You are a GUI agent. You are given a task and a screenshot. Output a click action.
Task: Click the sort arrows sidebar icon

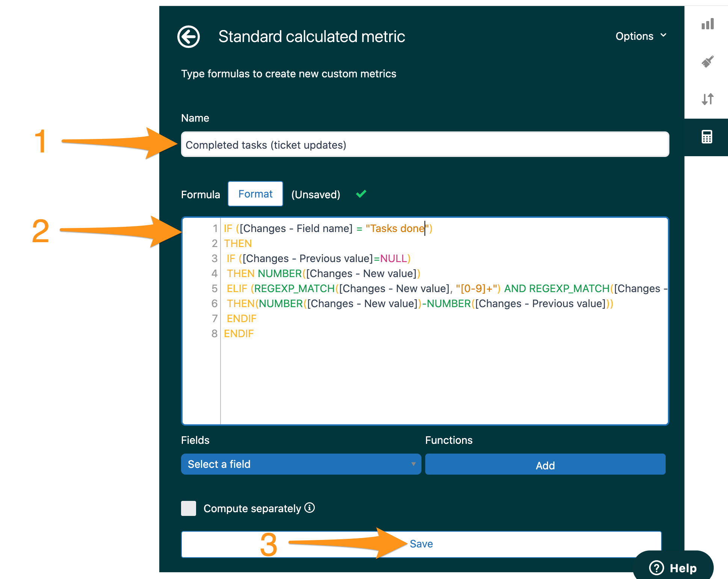(708, 100)
